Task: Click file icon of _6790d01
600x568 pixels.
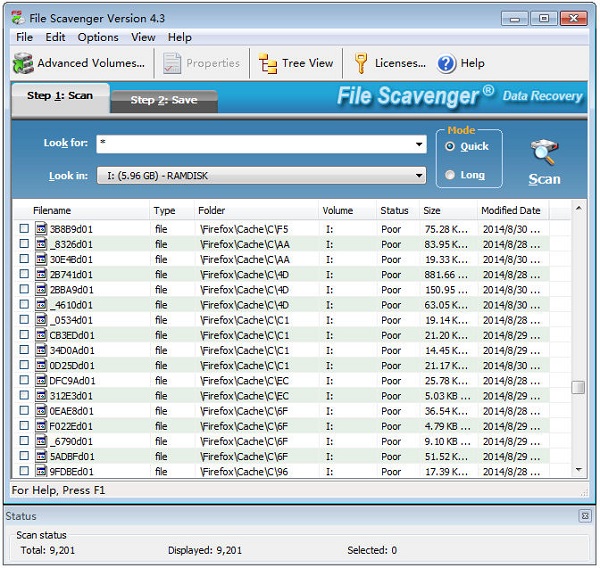Action: pos(41,441)
